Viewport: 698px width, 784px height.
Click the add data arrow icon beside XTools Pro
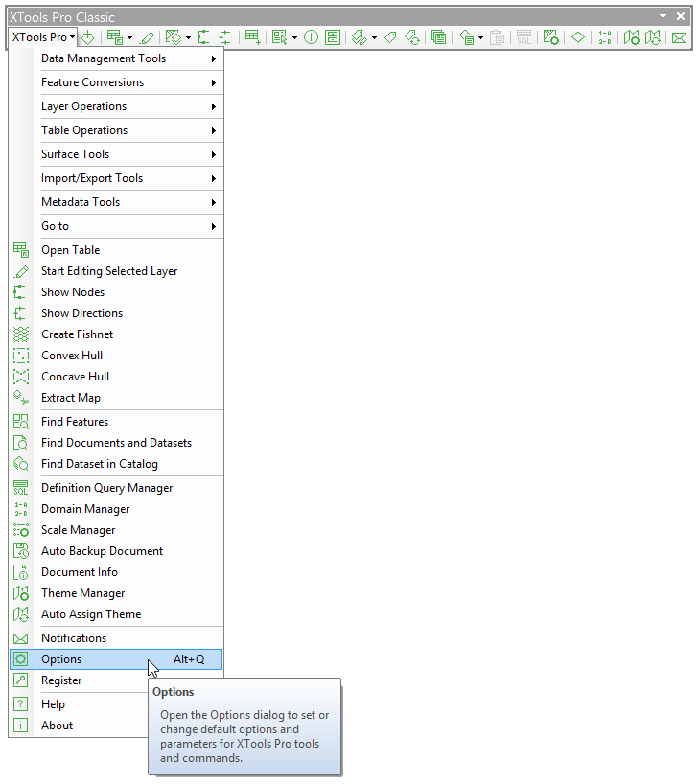[x=88, y=37]
